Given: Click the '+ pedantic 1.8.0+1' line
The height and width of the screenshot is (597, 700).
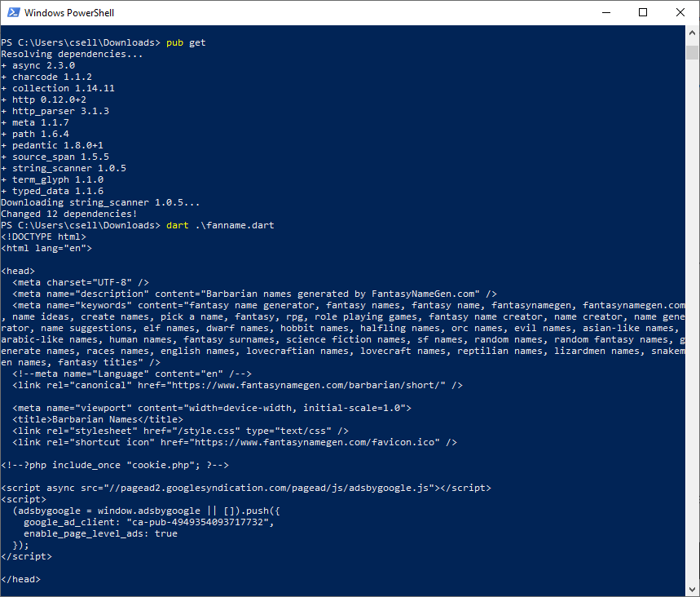Looking at the screenshot, I should pyautogui.click(x=52, y=146).
